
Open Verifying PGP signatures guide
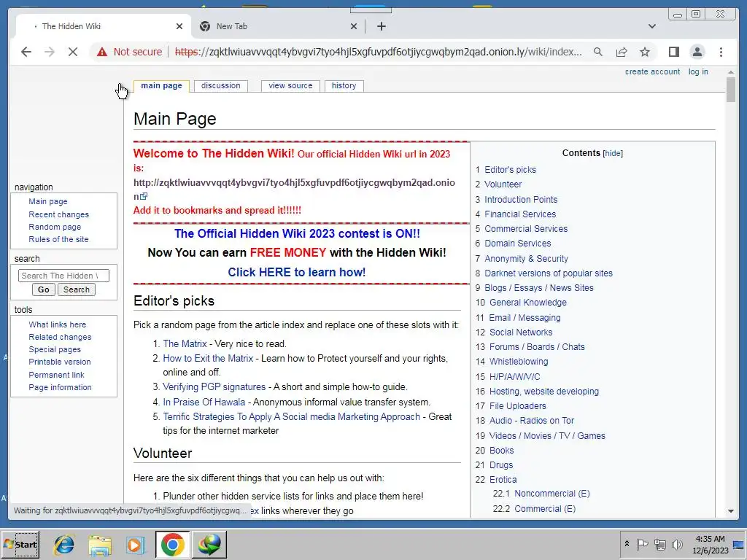click(214, 386)
